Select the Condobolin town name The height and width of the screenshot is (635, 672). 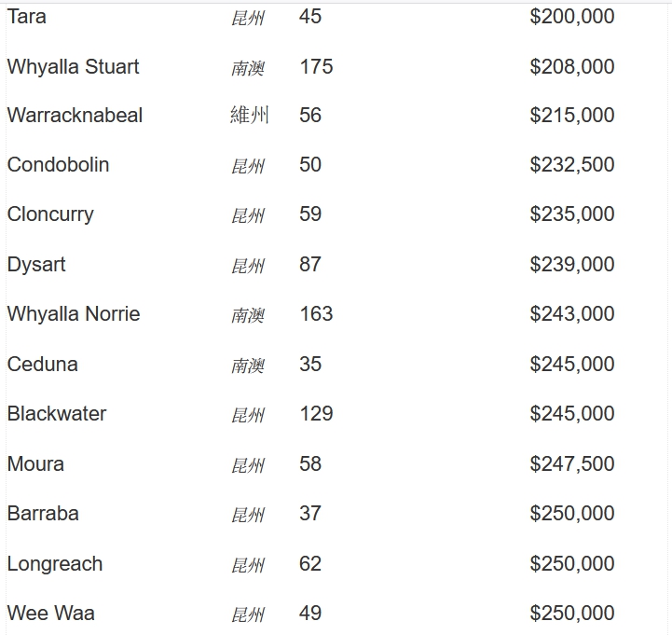[59, 165]
